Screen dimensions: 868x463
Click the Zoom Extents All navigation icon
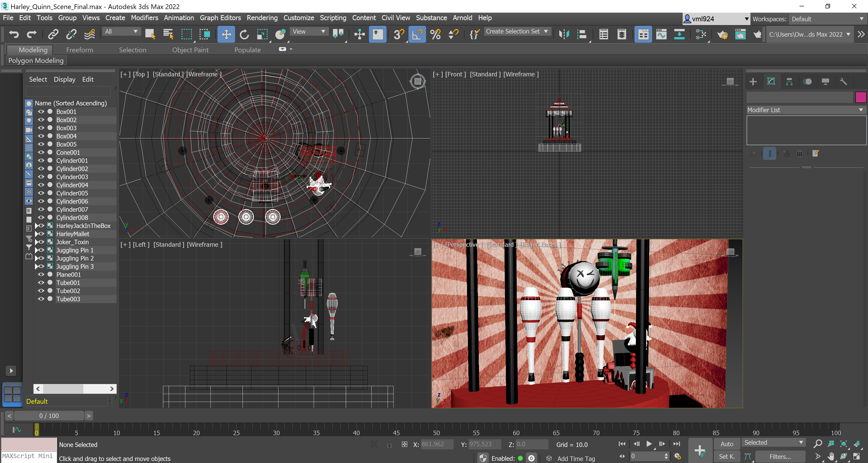click(x=857, y=444)
